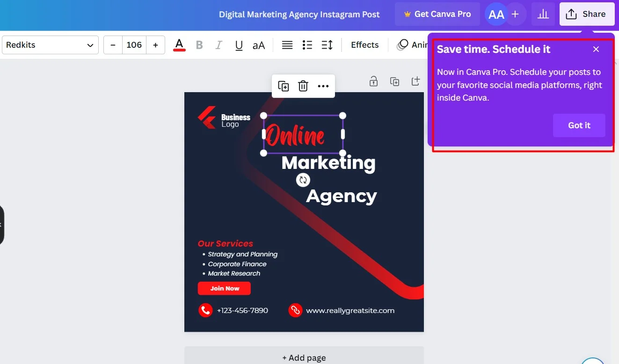Duplicate the selected text element
619x364 pixels.
pos(283,86)
